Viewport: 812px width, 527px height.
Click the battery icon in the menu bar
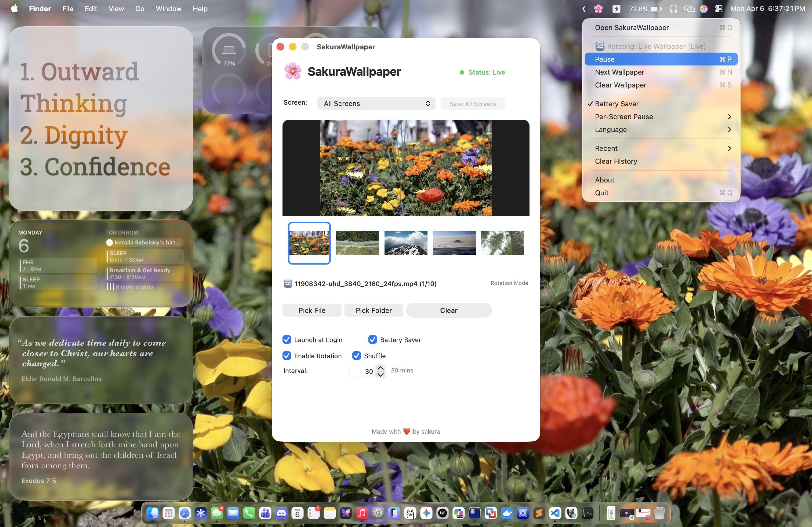click(655, 9)
